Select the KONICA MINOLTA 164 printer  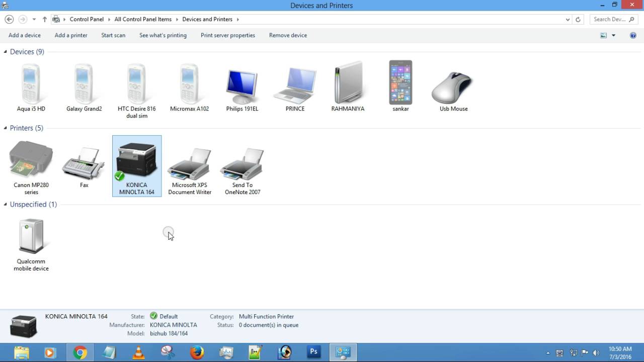tap(137, 166)
